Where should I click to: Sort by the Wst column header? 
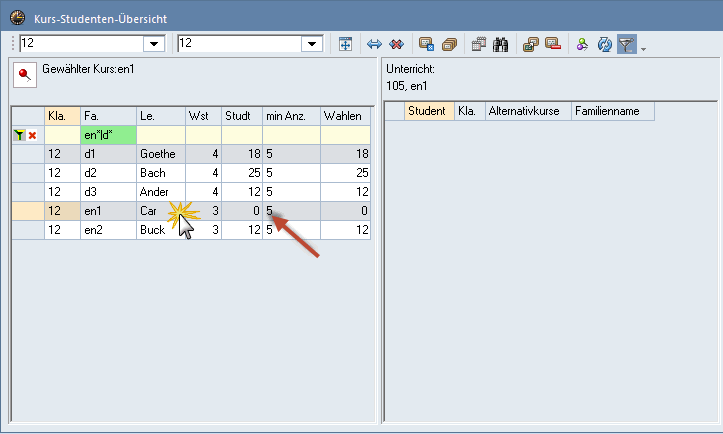pyautogui.click(x=203, y=116)
